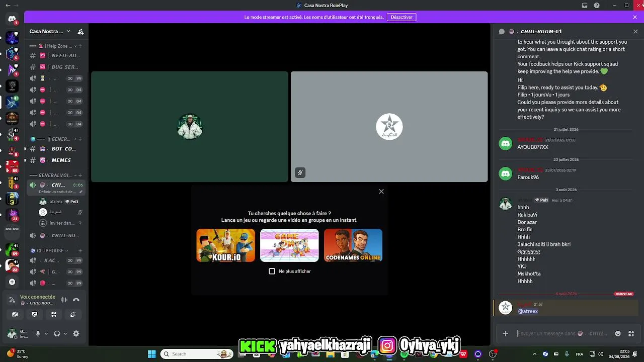Join the KAC voice channel
This screenshot has width=644, height=362.
coord(56,260)
